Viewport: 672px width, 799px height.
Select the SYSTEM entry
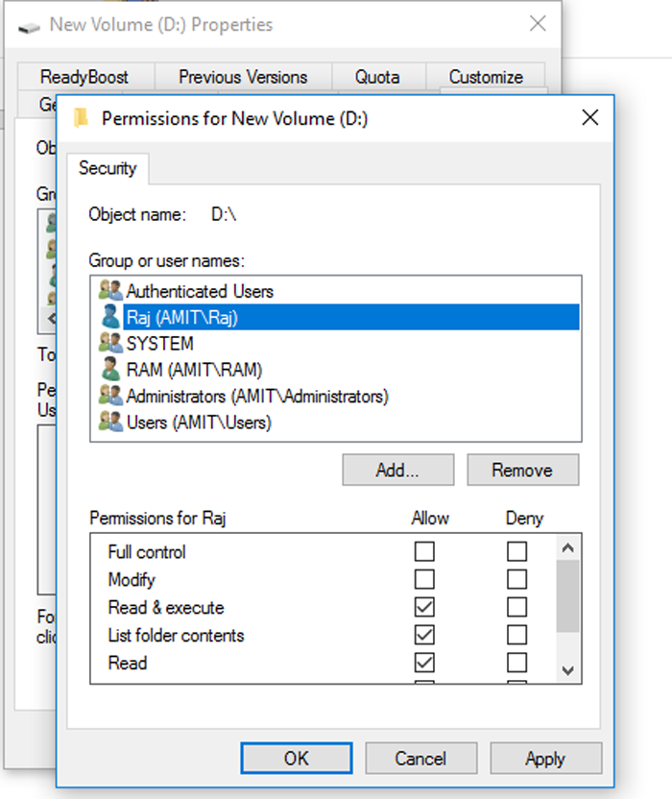(x=336, y=344)
